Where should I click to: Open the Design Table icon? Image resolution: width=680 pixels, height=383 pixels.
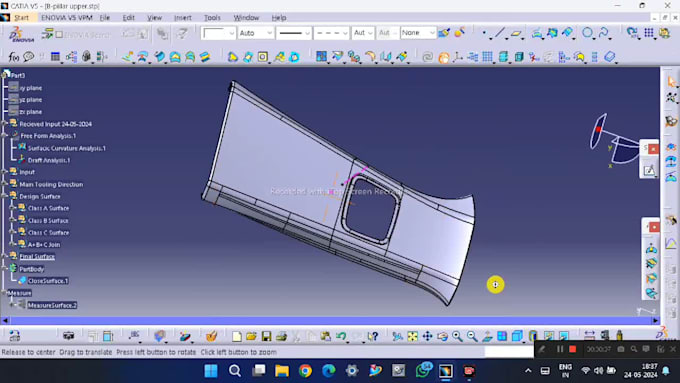55,57
